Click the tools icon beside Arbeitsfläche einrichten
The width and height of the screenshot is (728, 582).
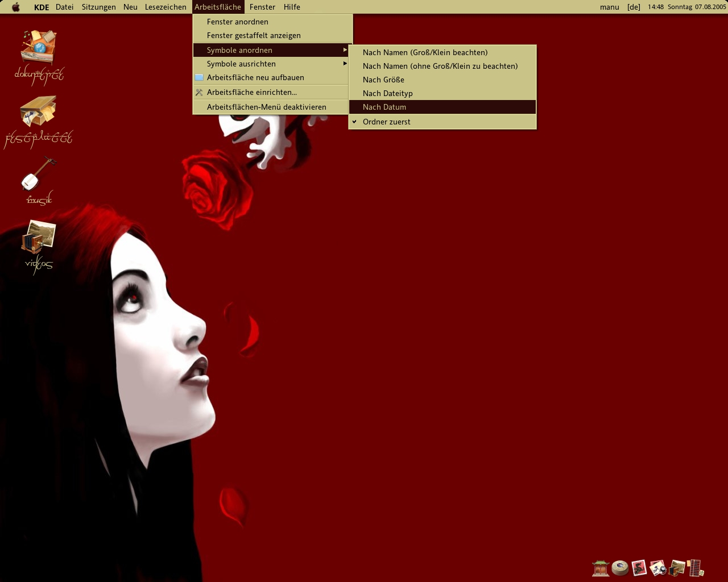199,92
